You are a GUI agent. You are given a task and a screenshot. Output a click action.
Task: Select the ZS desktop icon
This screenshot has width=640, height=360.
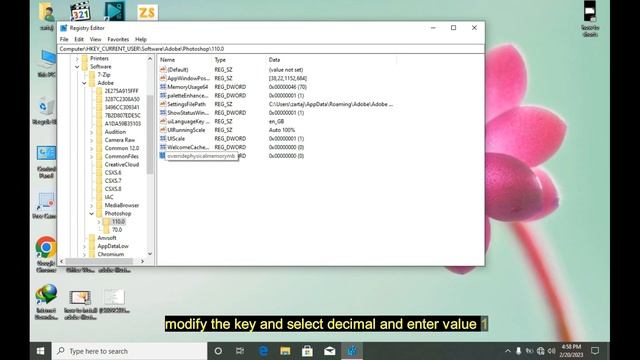tap(147, 13)
